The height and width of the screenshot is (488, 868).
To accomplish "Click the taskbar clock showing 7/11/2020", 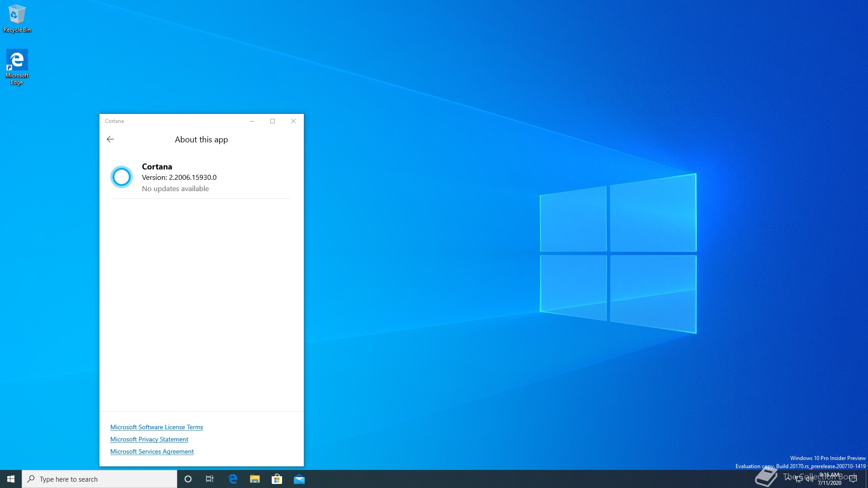I will click(x=830, y=479).
